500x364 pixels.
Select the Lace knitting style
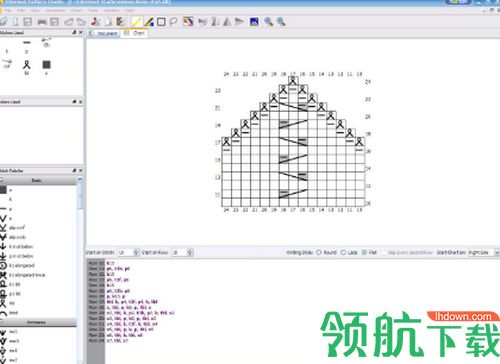[x=343, y=252]
